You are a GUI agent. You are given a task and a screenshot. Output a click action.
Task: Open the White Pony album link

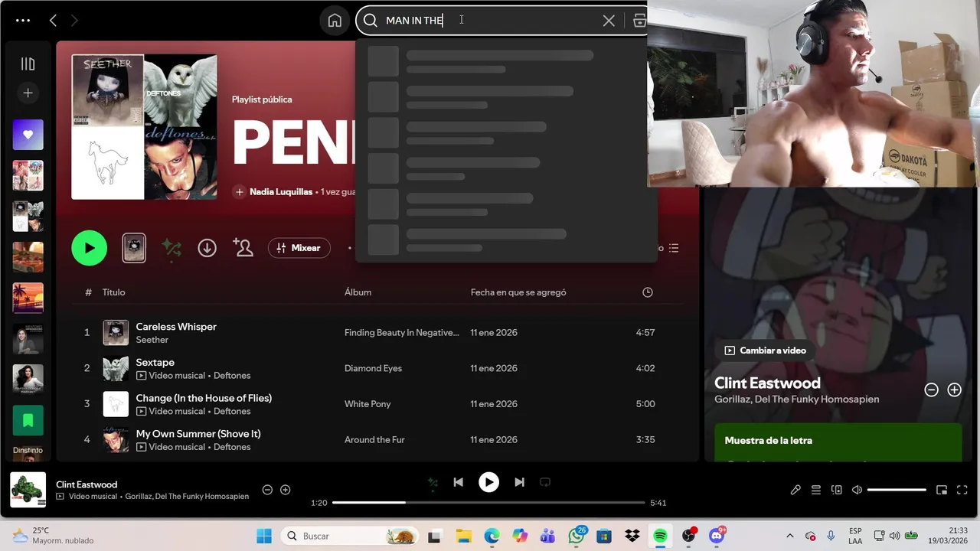click(367, 404)
